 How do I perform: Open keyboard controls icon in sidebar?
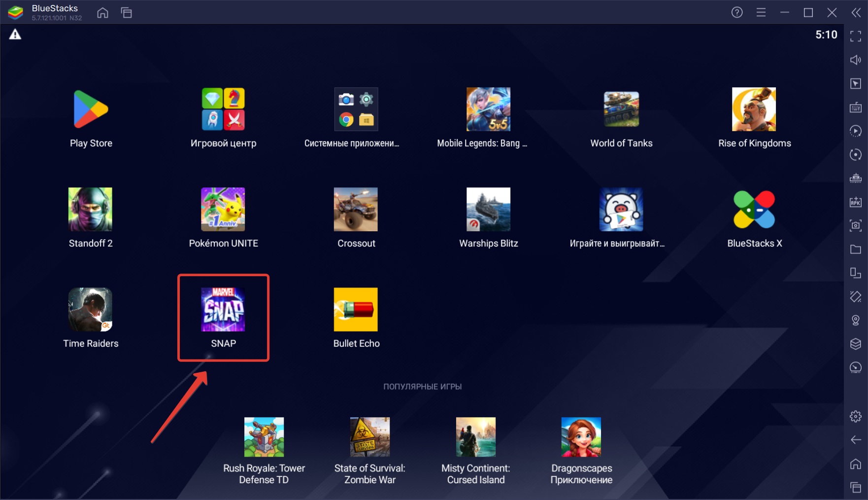click(x=856, y=107)
